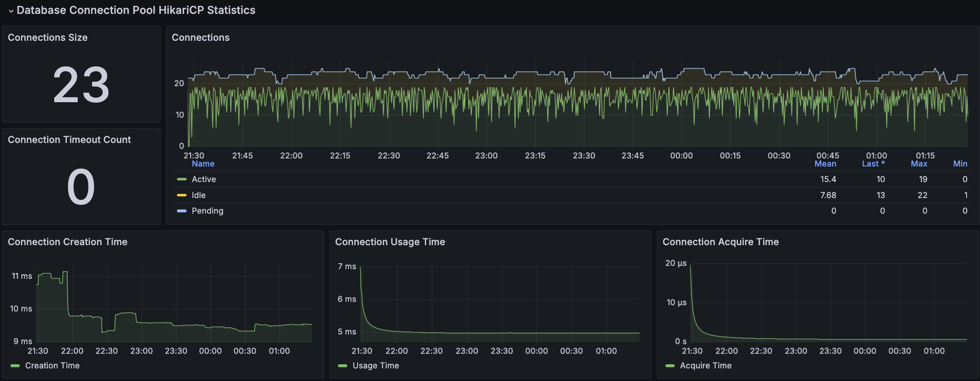
Task: Click the 7 ms label on Usage Time axis
Action: [x=347, y=266]
